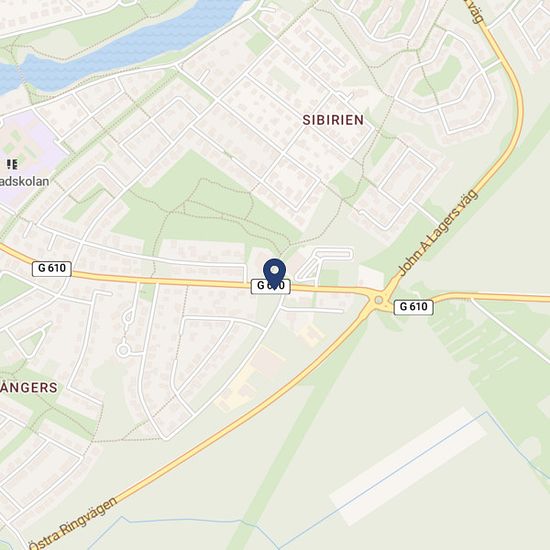Screen dimensions: 550x550
Task: Click the G 610 shield east of roundabout
Action: pyautogui.click(x=413, y=307)
